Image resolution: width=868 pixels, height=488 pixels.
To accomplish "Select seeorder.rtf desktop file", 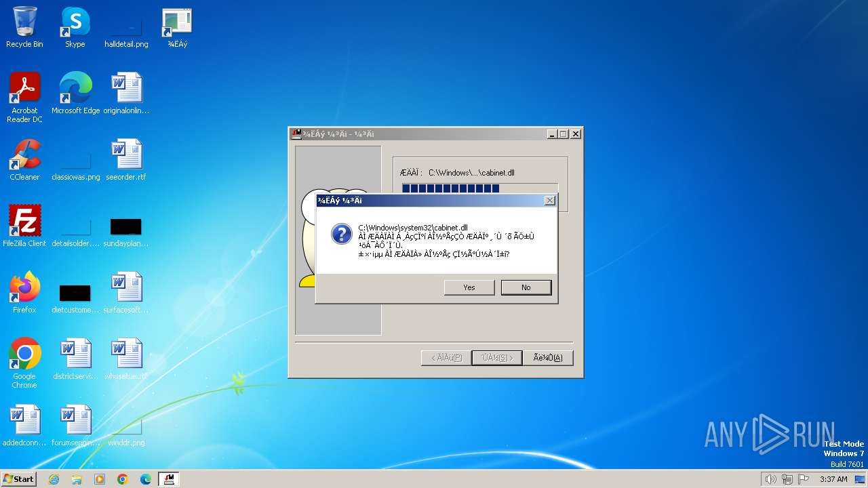I will click(x=126, y=160).
